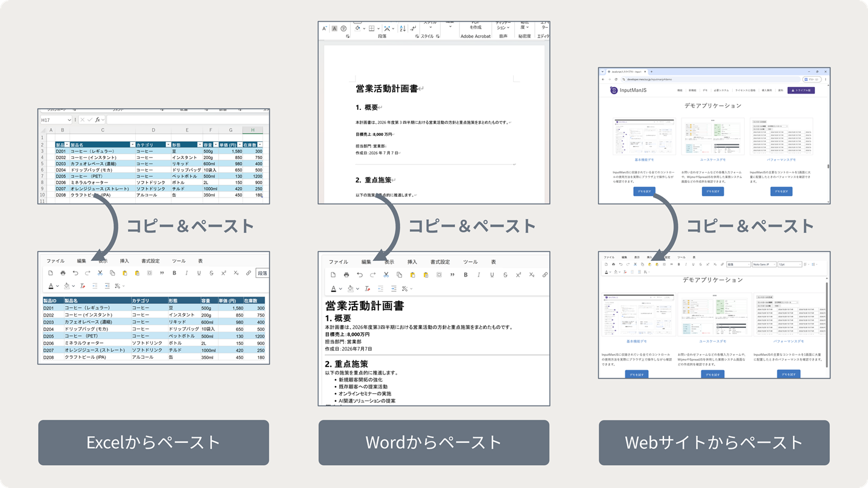This screenshot has width=868, height=488.
Task: Open 基本機能デモ link on website
Action: click(644, 159)
